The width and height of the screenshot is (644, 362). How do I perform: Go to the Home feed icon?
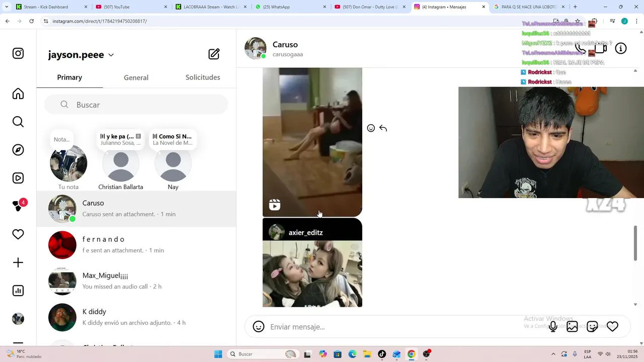click(18, 94)
